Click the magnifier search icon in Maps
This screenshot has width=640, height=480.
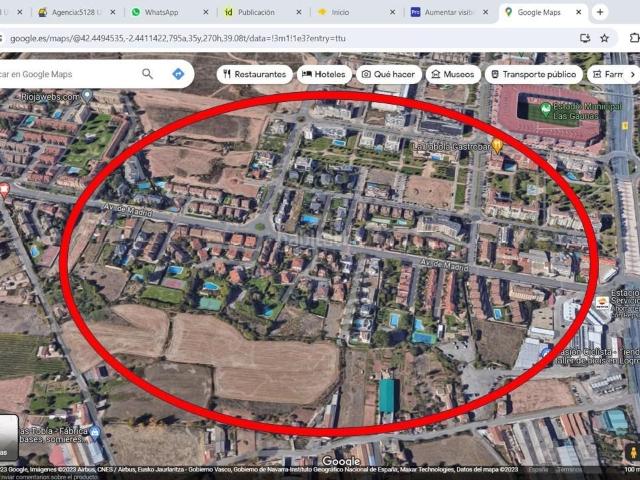pyautogui.click(x=147, y=74)
